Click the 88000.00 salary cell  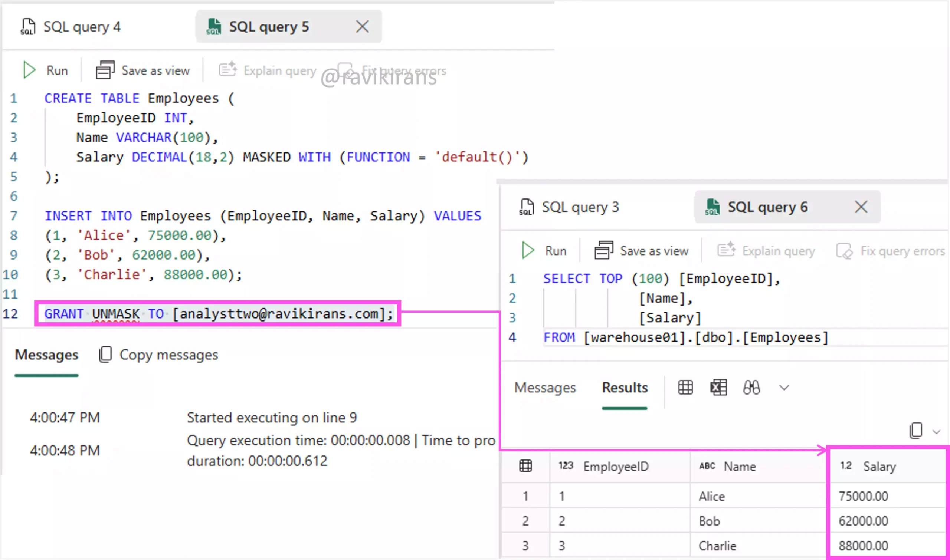(887, 546)
